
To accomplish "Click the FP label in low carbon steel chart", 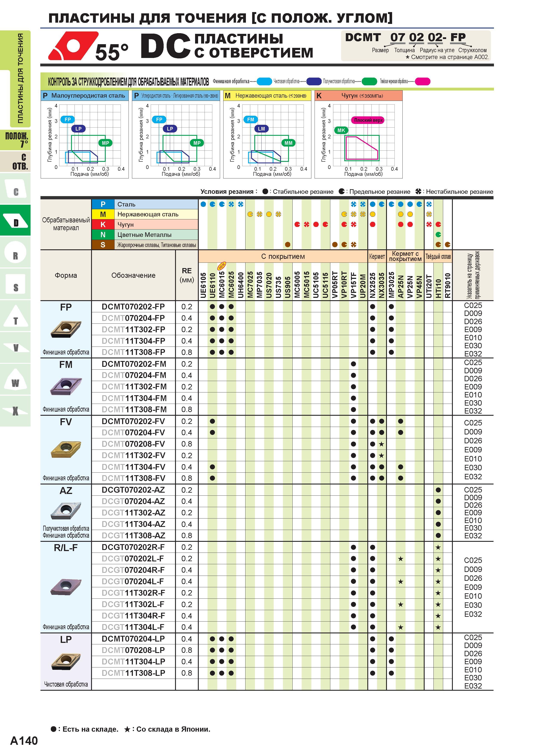I will pyautogui.click(x=67, y=120).
